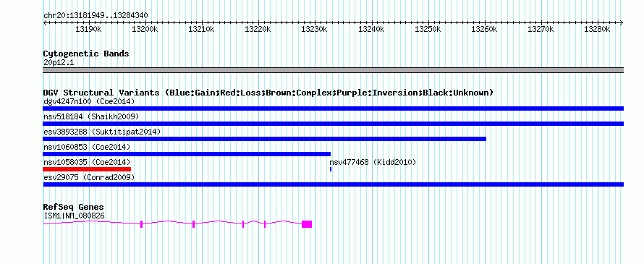The image size is (644, 264).
Task: Click the ISM1|NM_080826 gene label
Action: [x=74, y=216]
